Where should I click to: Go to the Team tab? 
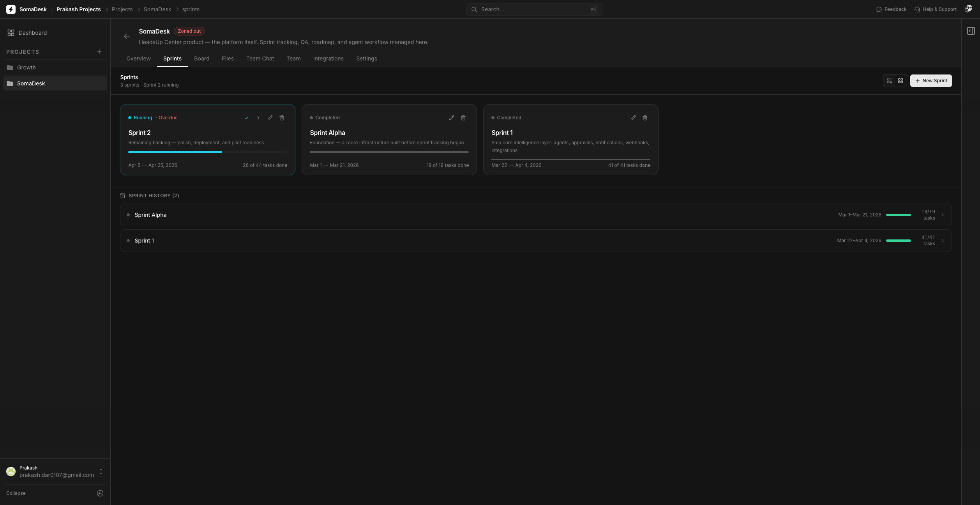click(x=293, y=58)
